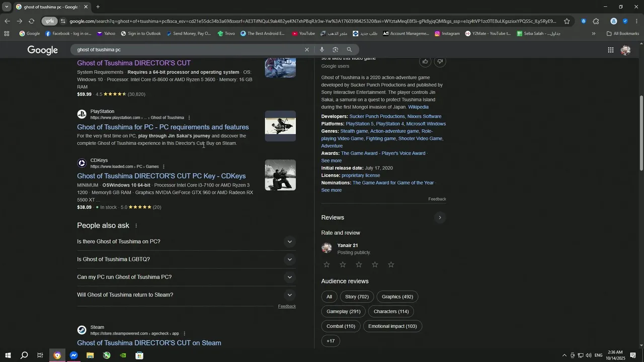
Task: Open Windows Start menu
Action: (x=8, y=355)
